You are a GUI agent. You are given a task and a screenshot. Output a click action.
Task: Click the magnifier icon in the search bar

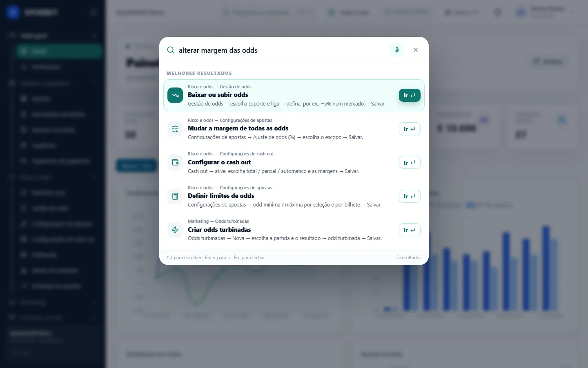tap(171, 50)
